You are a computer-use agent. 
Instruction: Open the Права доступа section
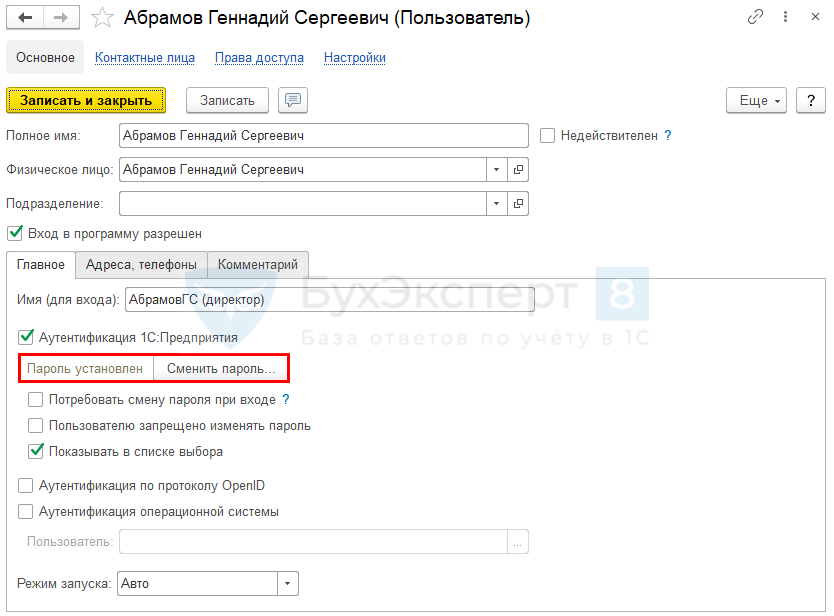click(x=259, y=58)
